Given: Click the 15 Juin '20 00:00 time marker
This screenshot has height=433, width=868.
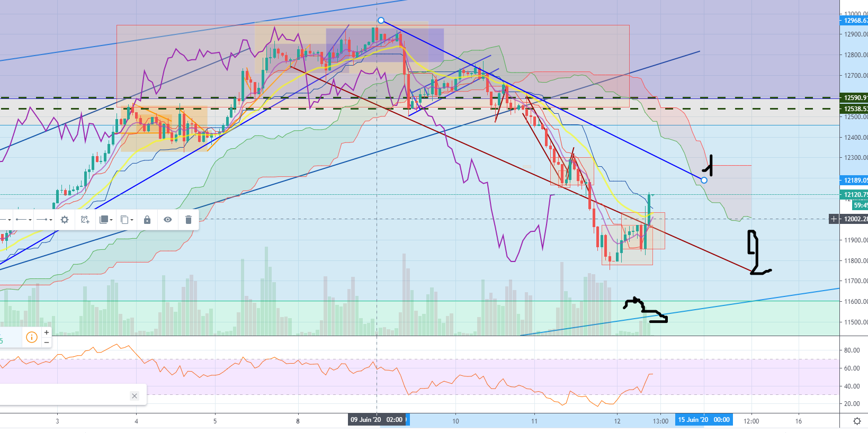Looking at the screenshot, I should tap(704, 420).
